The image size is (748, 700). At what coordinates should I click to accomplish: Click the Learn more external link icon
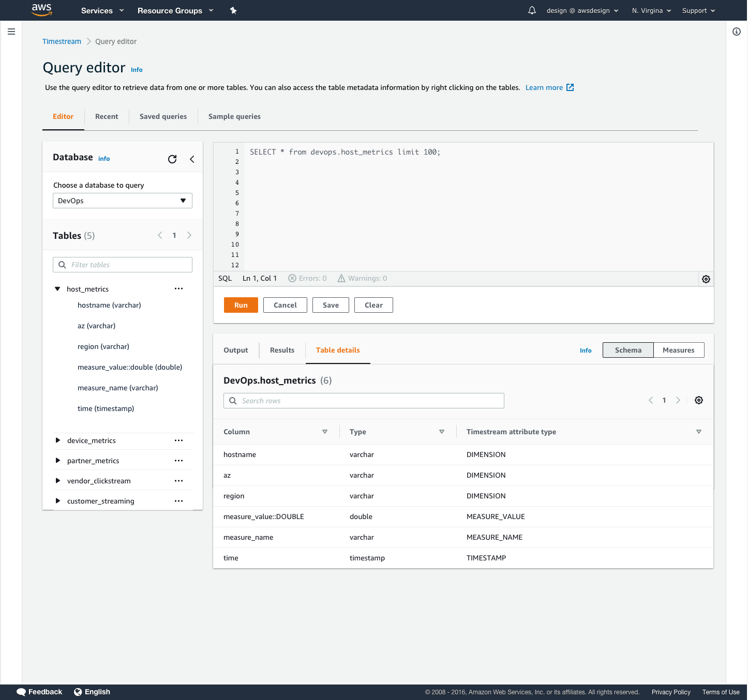point(570,87)
